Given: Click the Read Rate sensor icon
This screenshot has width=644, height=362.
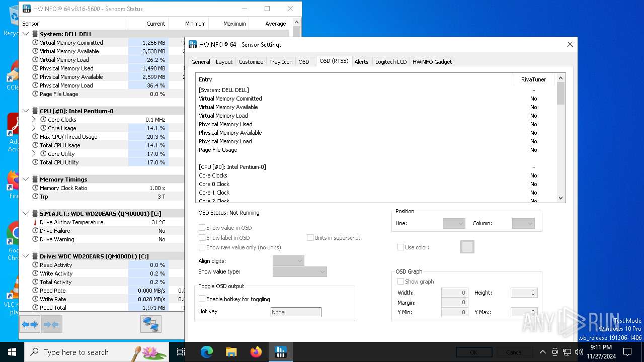Looking at the screenshot, I should click(35, 291).
